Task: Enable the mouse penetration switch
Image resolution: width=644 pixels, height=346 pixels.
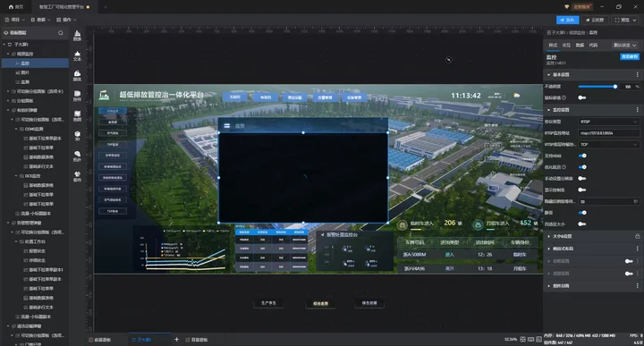Action: pyautogui.click(x=581, y=97)
